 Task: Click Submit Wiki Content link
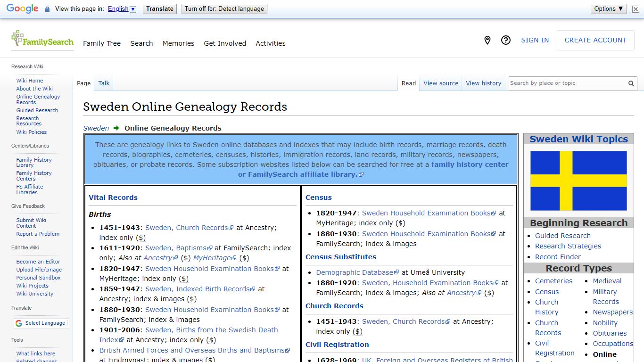coord(31,223)
